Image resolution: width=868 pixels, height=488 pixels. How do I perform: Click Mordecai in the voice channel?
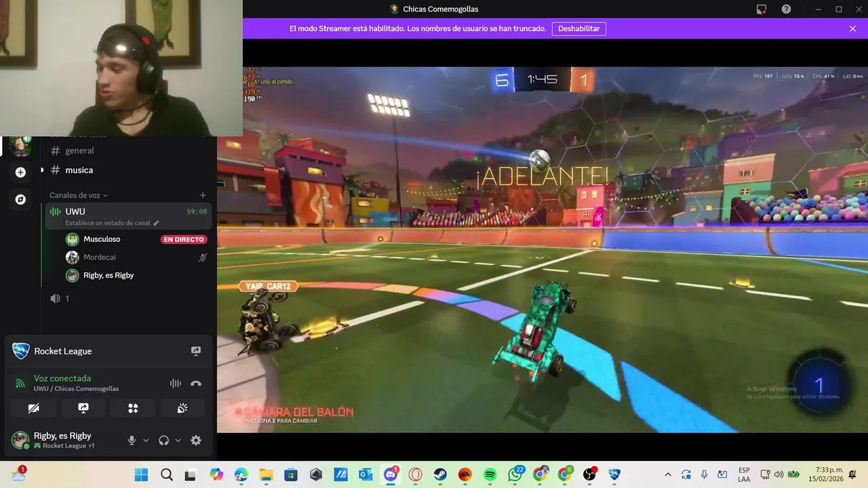100,258
